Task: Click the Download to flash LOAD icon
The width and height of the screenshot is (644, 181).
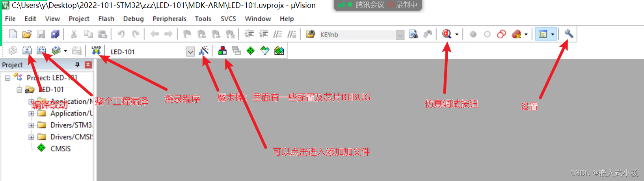Action: [x=96, y=50]
